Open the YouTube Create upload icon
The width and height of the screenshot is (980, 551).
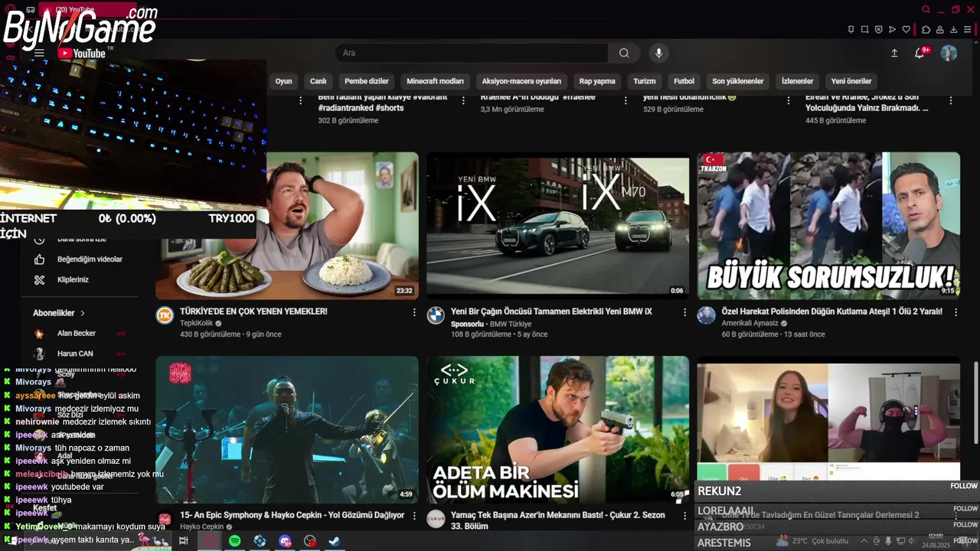tap(894, 53)
